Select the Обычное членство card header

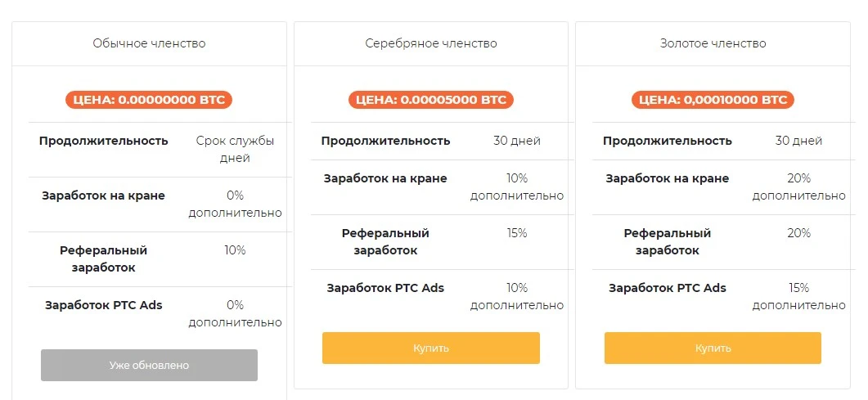point(149,43)
